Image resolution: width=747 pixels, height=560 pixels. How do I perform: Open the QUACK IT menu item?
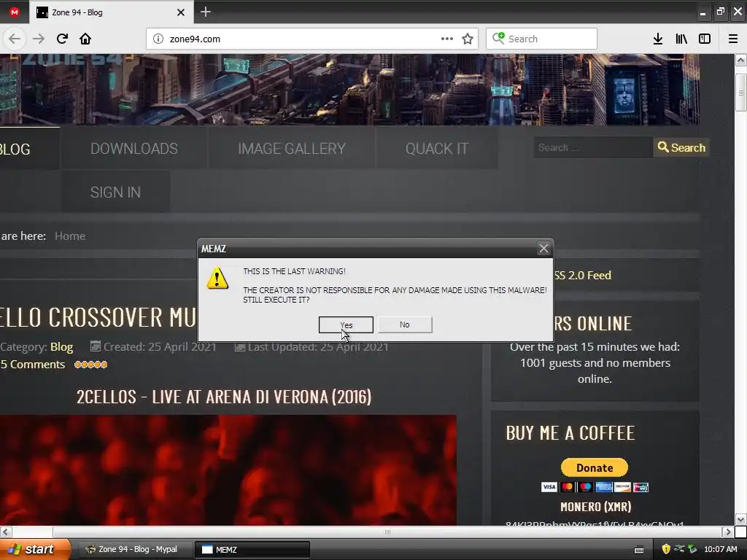coord(437,149)
